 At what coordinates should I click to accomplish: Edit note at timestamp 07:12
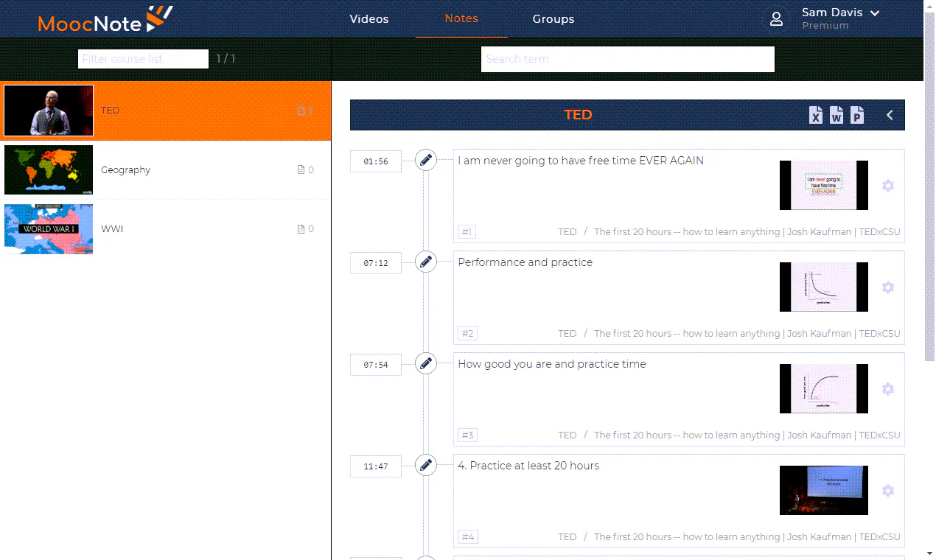(426, 262)
